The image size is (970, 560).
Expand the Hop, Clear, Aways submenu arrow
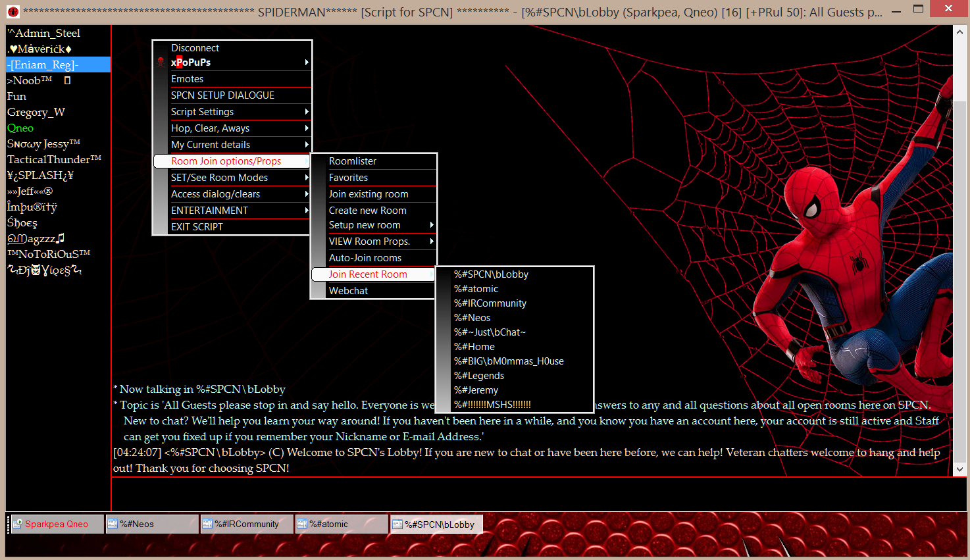(307, 128)
